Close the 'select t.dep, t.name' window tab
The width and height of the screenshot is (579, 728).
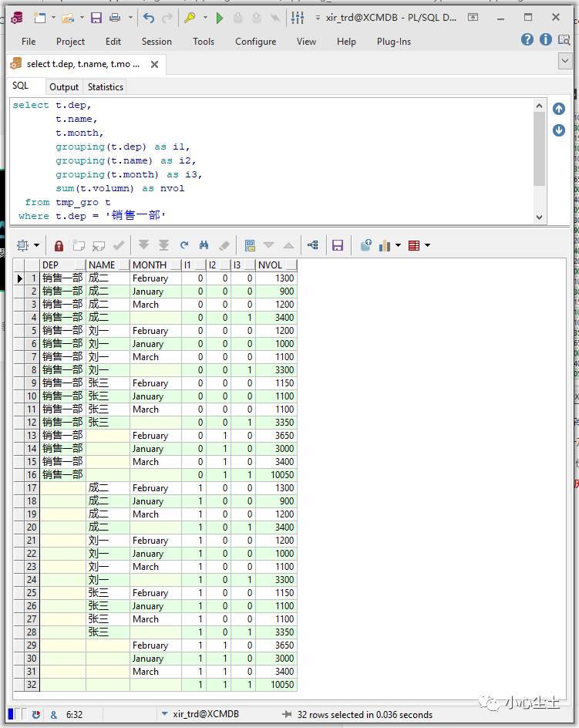[x=155, y=64]
